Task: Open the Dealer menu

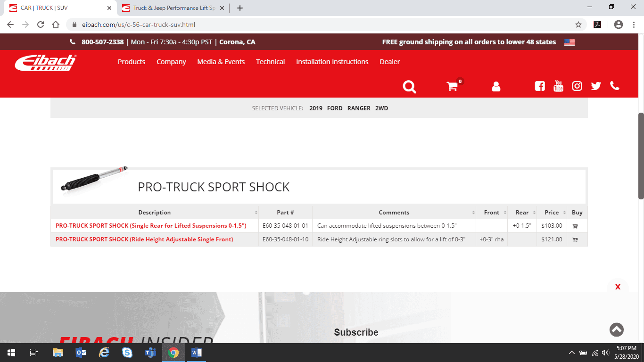Action: (x=390, y=62)
